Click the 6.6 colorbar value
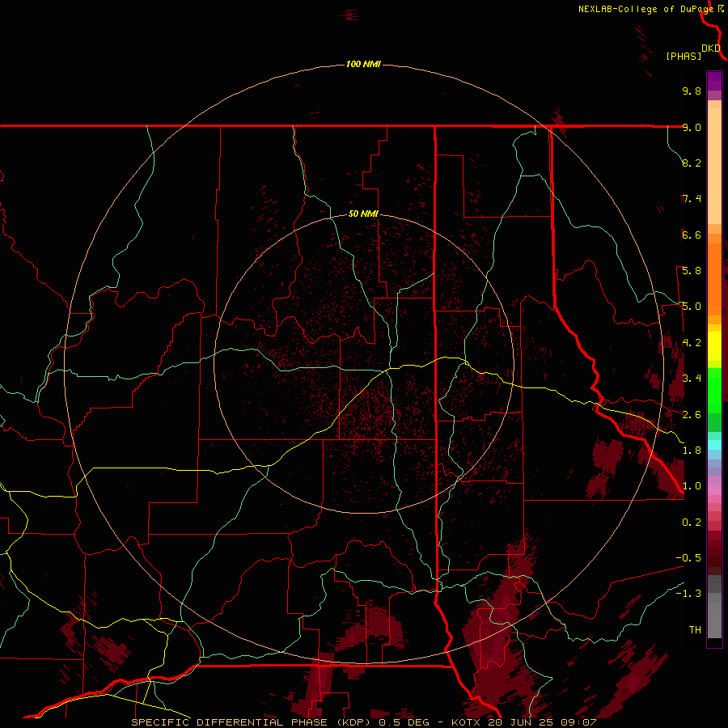This screenshot has height=728, width=728. (692, 235)
